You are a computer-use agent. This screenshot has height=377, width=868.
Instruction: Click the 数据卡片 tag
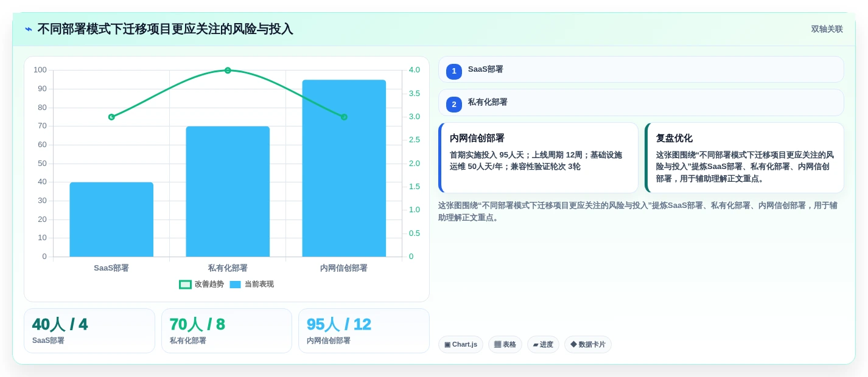coord(588,345)
